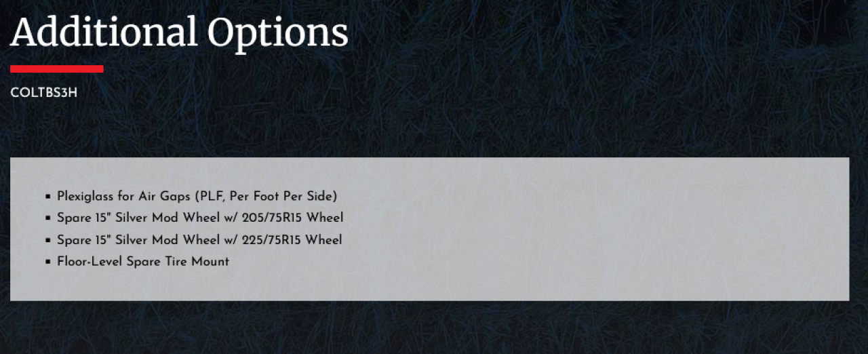Image resolution: width=868 pixels, height=354 pixels.
Task: Click the red underline bar beneath the heading
Action: coord(57,68)
